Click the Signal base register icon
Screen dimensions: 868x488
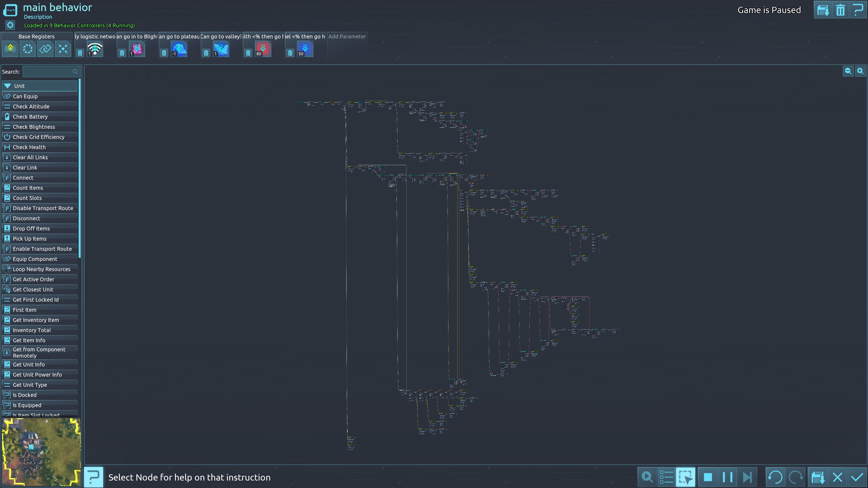pos(10,49)
